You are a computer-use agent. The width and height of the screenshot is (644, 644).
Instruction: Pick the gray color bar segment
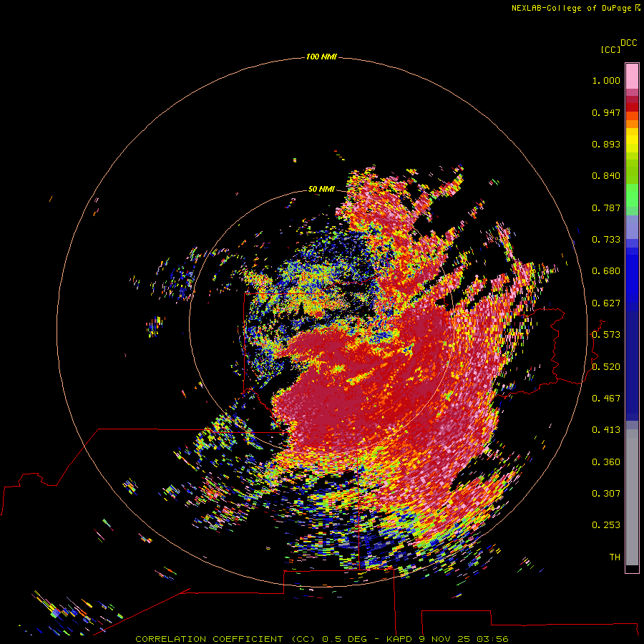coord(632,501)
